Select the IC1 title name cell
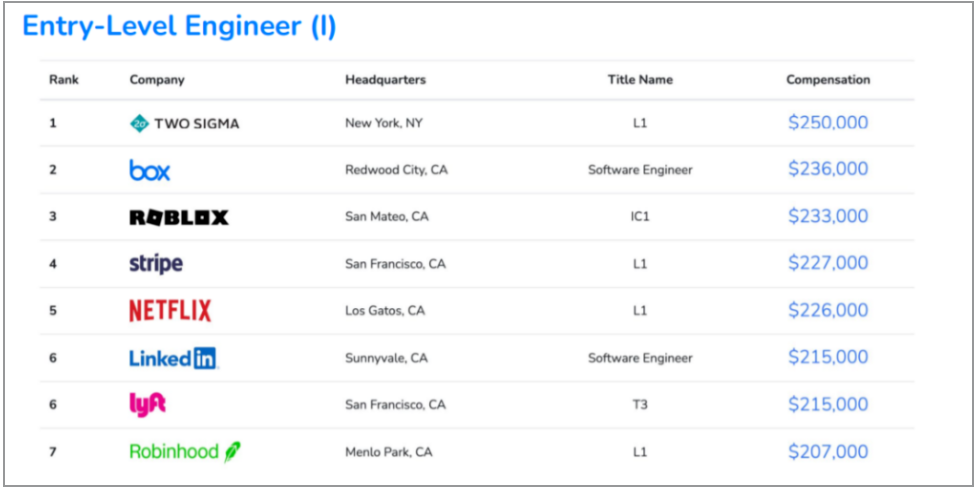The width and height of the screenshot is (980, 493). (640, 217)
